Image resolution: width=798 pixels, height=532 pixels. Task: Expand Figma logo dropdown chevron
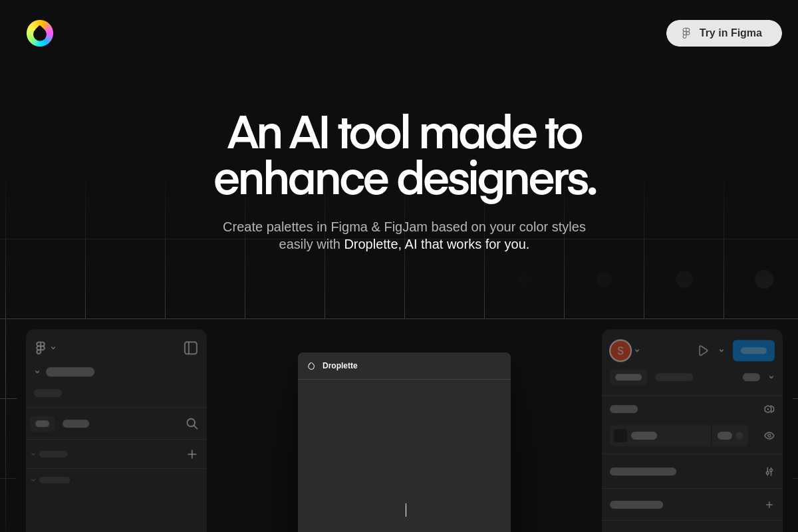53,348
